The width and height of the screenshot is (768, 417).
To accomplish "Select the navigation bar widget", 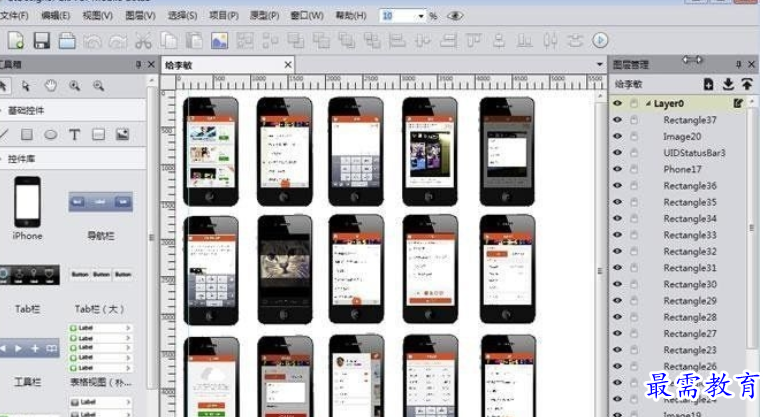I will 100,215.
